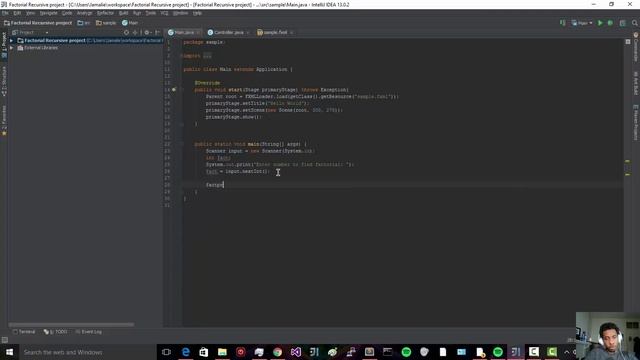Open the View menu
Image resolution: width=640 pixels, height=360 pixels.
click(30, 13)
